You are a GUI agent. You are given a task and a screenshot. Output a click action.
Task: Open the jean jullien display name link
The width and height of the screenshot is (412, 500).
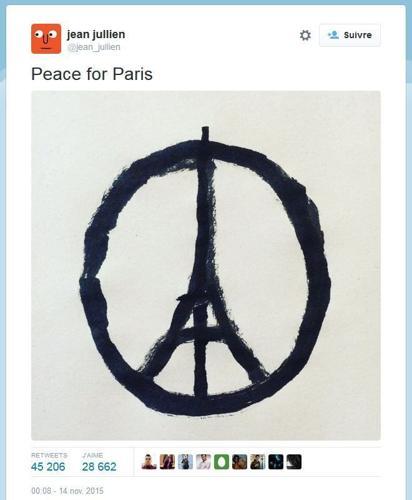pyautogui.click(x=96, y=34)
